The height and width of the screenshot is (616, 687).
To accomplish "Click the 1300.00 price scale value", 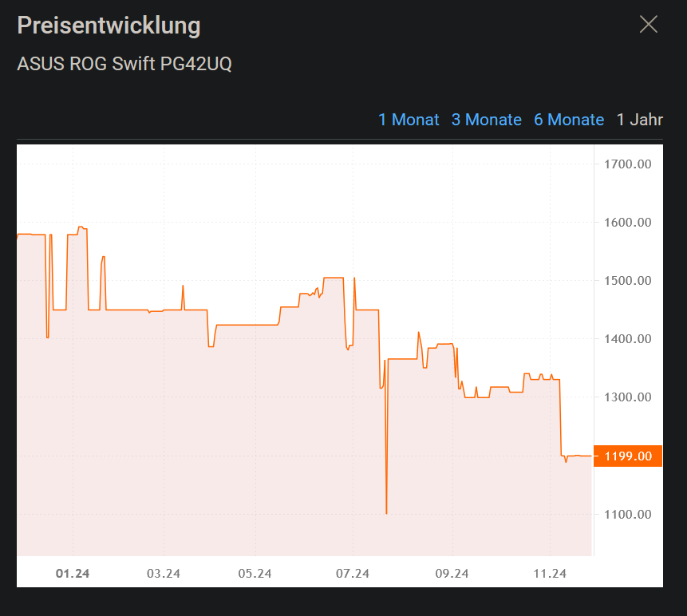I will [x=627, y=397].
